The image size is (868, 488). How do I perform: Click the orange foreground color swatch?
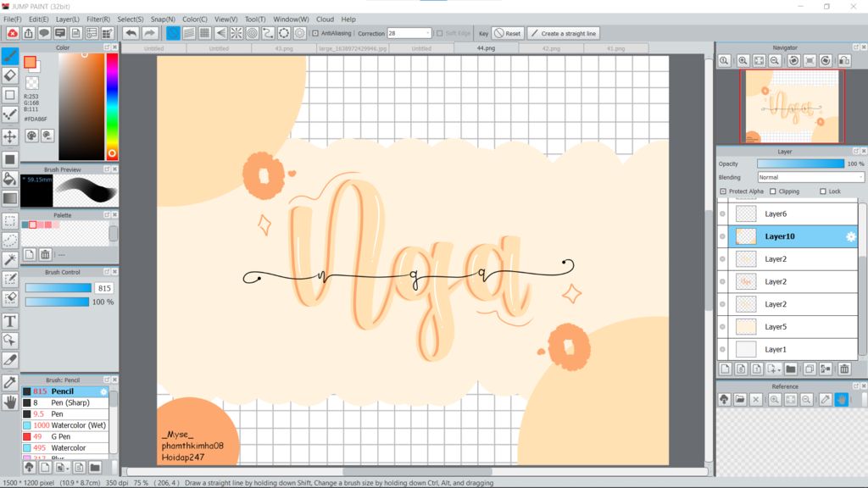[x=30, y=62]
